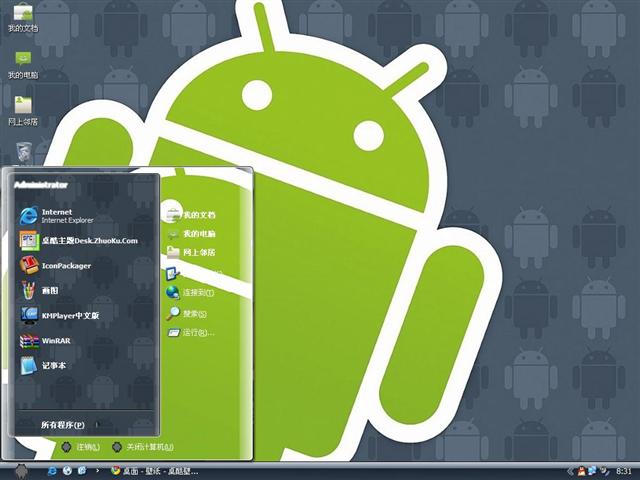Expand hidden system tray icons chevron
This screenshot has height=480, width=640.
click(570, 471)
